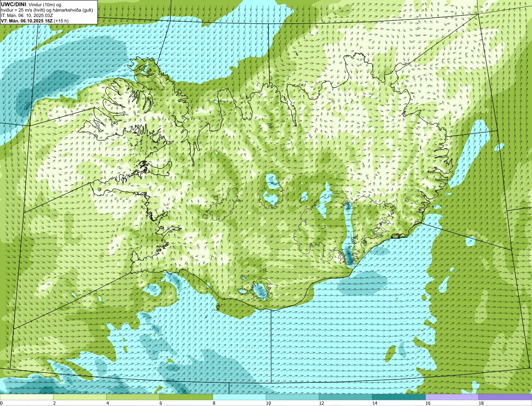Click the title text "UWC/DINI: Vindur (10m) og"
532x406 pixels.
click(31, 4)
